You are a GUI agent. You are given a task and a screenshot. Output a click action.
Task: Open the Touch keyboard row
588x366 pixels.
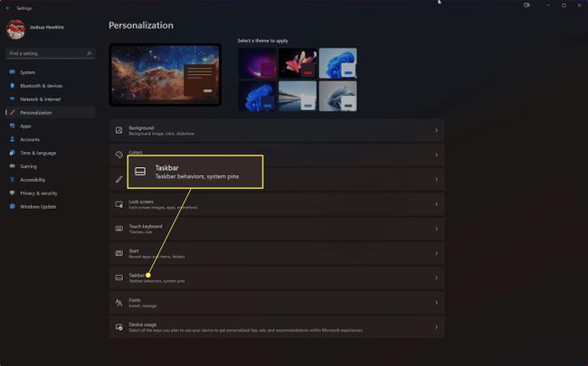click(x=277, y=229)
